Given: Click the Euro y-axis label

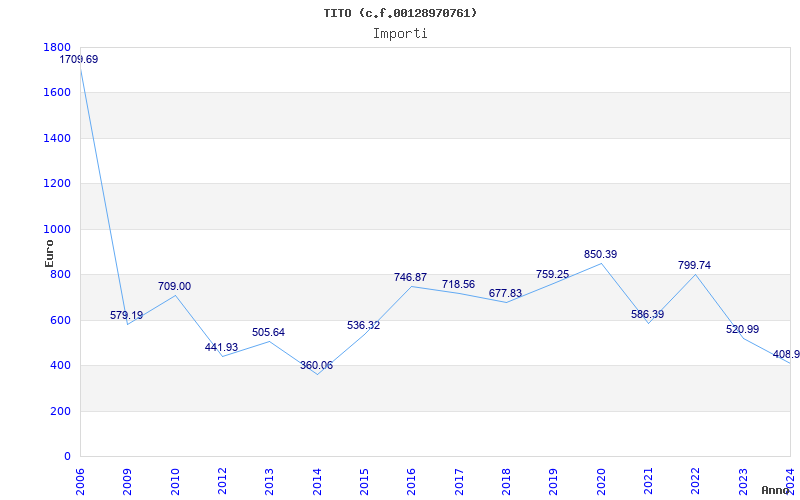Looking at the screenshot, I should (49, 252).
